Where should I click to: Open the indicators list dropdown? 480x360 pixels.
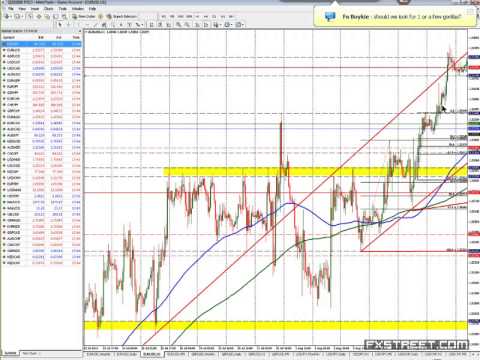pos(216,25)
